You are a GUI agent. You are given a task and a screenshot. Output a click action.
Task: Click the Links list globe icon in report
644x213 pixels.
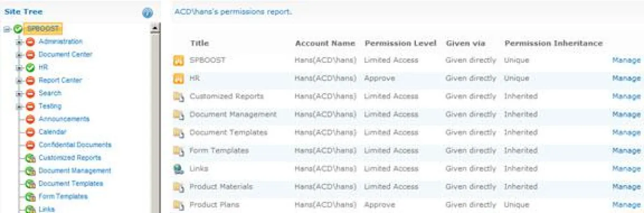coord(178,169)
